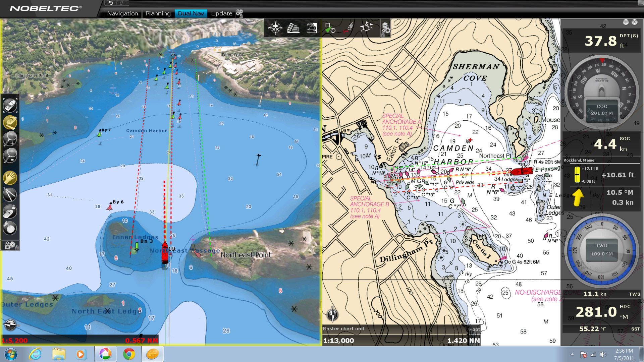Click the Redo arrow button

point(122,3)
